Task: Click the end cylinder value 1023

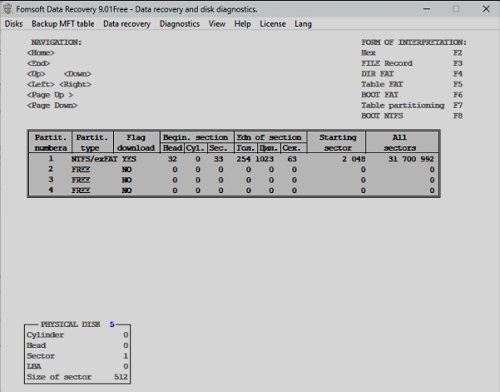Action: [264, 159]
